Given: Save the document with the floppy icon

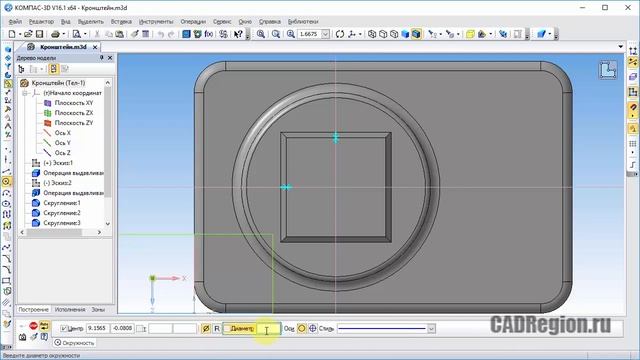Looking at the screenshot, I should (x=39, y=34).
